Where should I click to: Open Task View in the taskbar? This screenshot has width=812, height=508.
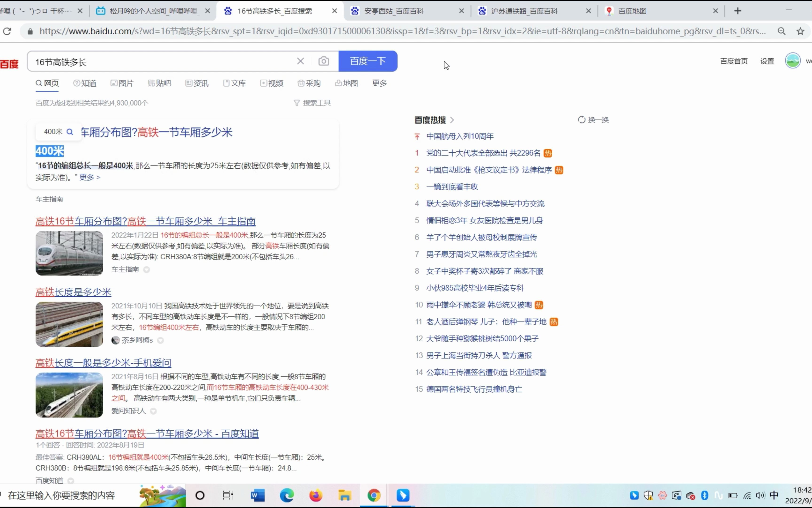click(228, 495)
